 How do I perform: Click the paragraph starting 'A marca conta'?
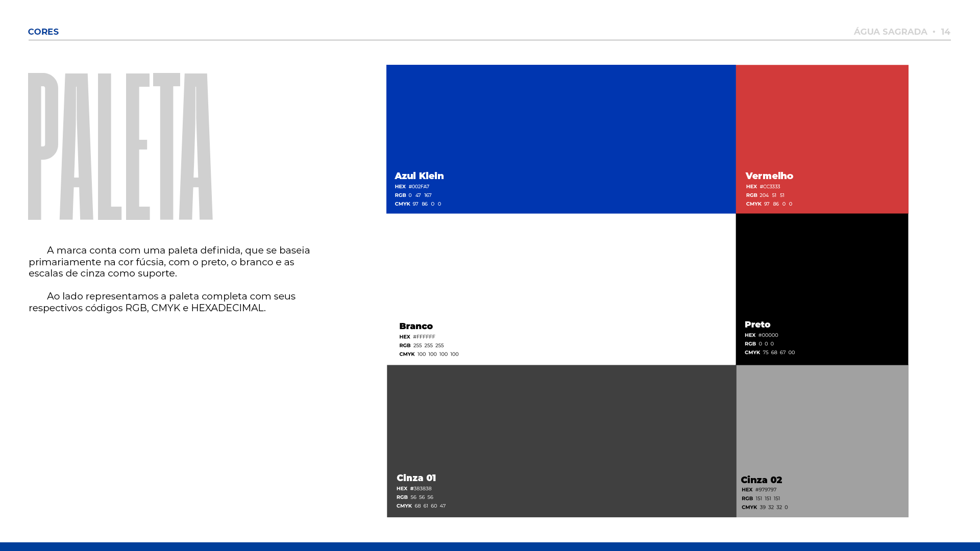tap(169, 262)
